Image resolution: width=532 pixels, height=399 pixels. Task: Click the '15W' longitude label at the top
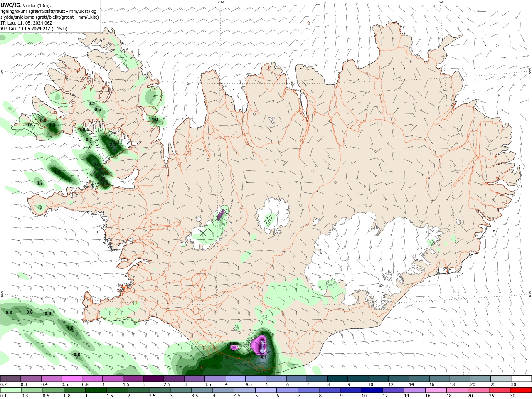pyautogui.click(x=440, y=2)
